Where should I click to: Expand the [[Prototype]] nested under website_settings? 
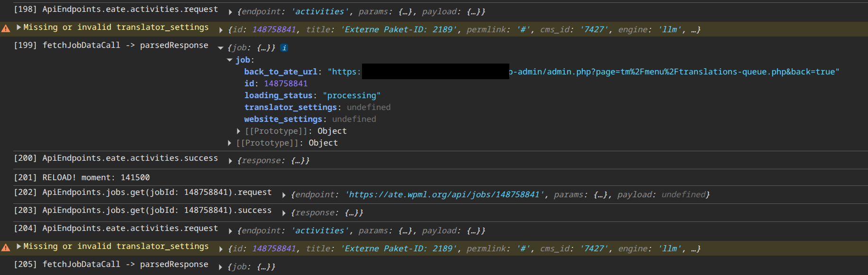point(239,131)
